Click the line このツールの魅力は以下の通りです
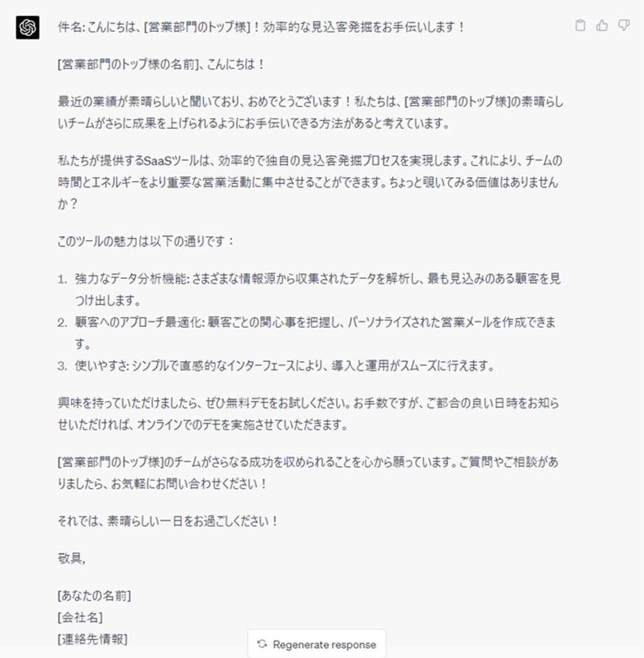Viewport: 644px width, 658px height. click(x=146, y=241)
